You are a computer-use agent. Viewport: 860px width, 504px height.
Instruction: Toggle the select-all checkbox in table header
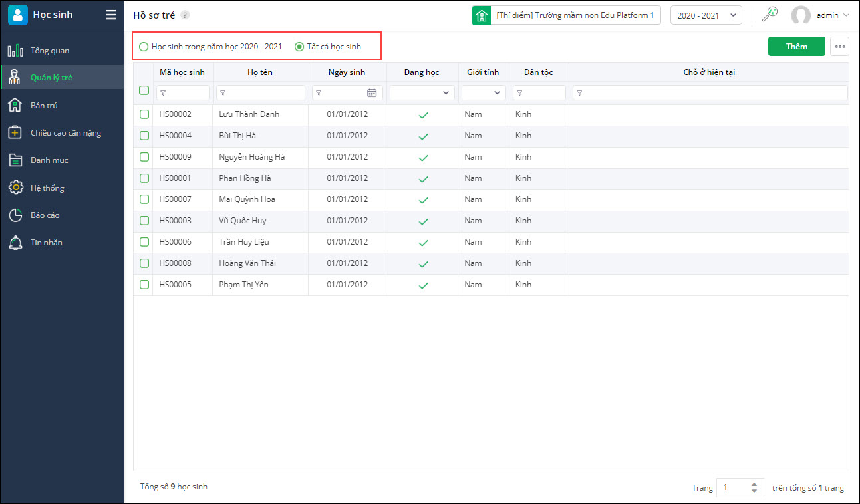pyautogui.click(x=144, y=90)
